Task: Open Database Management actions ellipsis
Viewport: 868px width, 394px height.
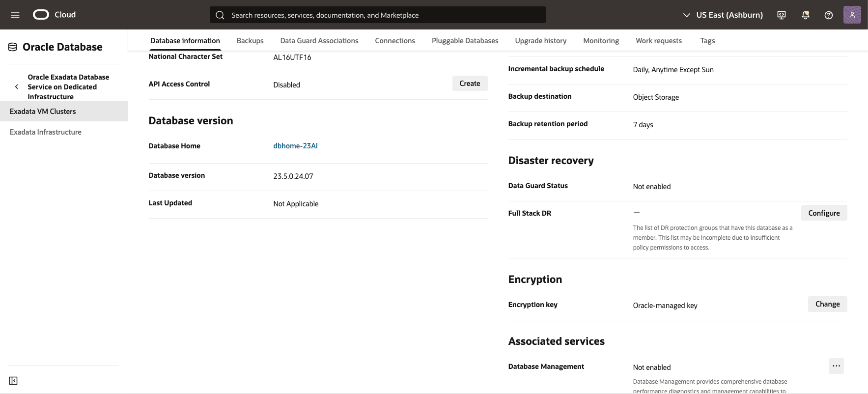Action: click(x=836, y=366)
